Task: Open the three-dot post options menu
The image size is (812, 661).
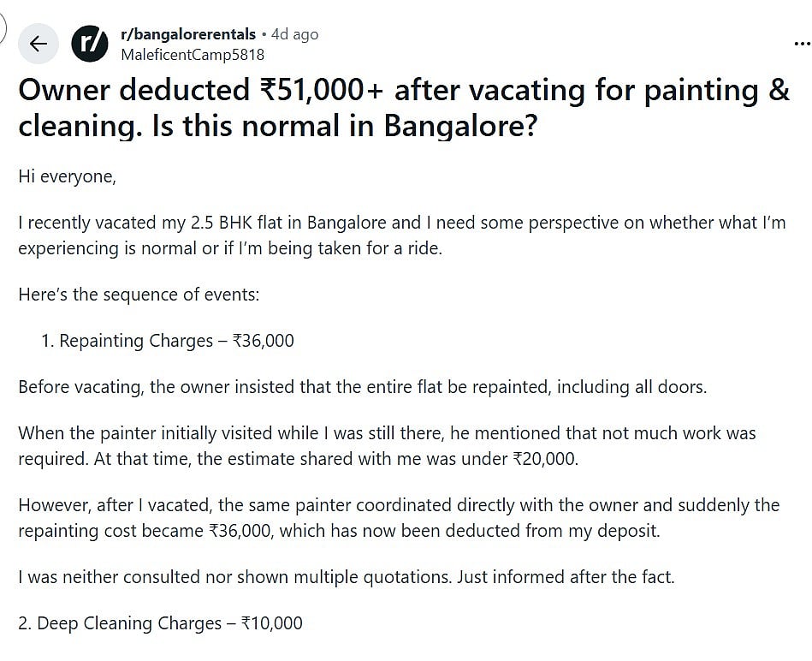Action: [x=801, y=43]
